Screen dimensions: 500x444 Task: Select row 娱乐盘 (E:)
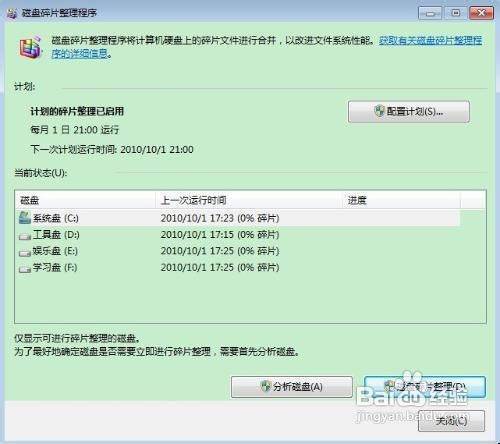point(239,251)
